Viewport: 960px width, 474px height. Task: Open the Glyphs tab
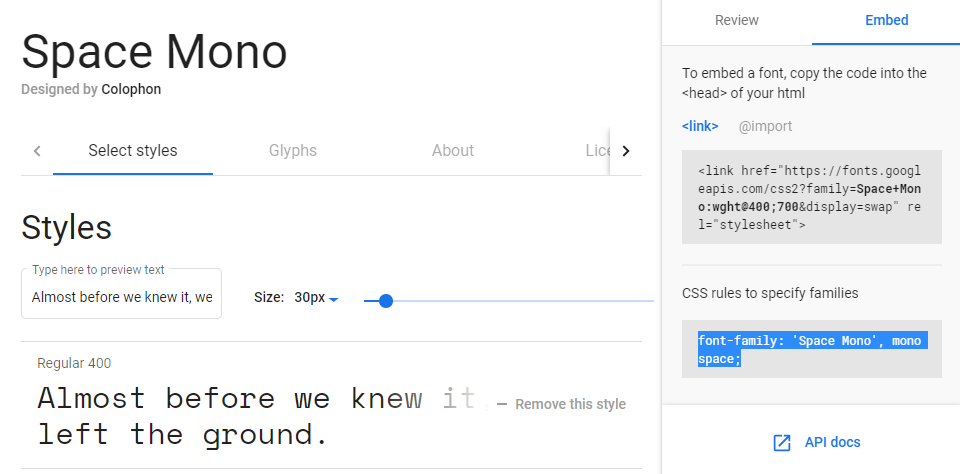[x=293, y=151]
